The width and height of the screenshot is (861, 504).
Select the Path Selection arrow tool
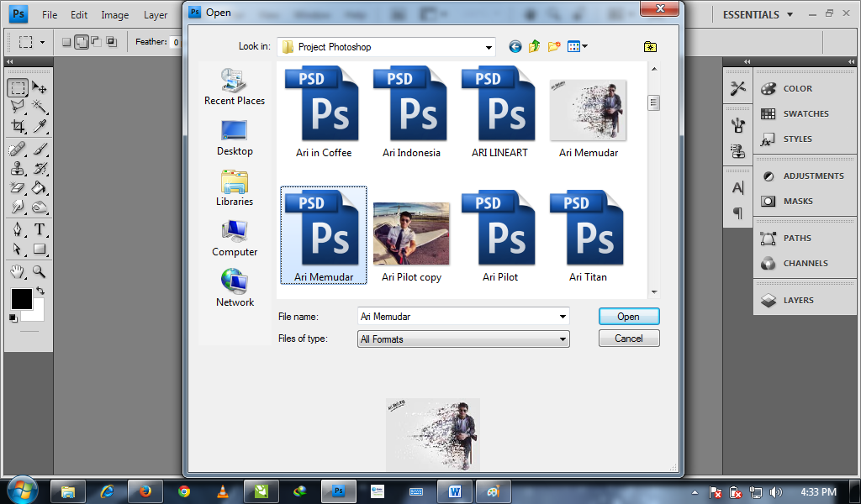click(18, 249)
